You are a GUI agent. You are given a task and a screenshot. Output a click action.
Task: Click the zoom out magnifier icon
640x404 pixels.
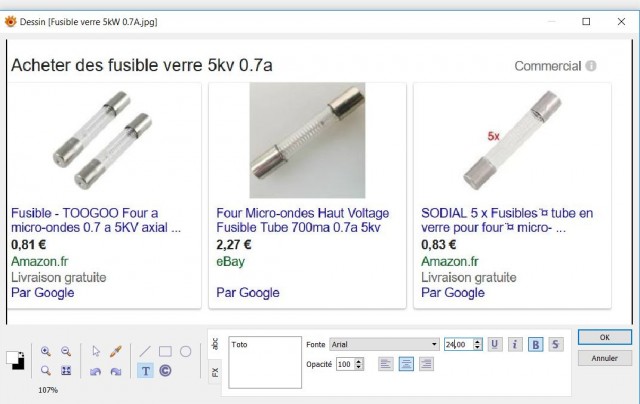coord(66,351)
